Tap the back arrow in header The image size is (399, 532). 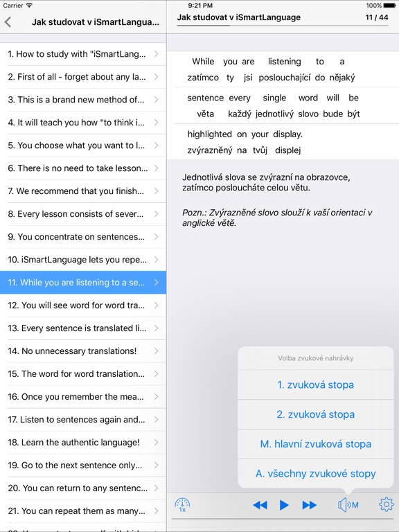(x=8, y=22)
